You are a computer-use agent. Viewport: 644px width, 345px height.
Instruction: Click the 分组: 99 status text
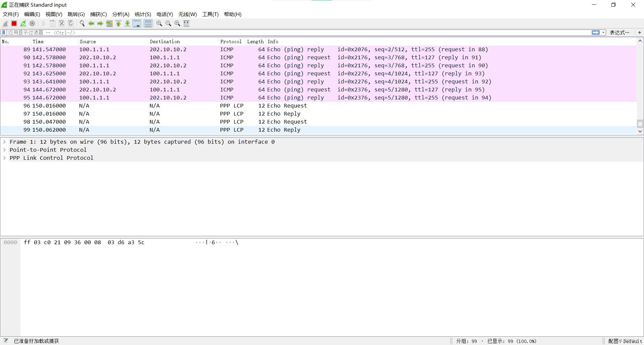466,341
